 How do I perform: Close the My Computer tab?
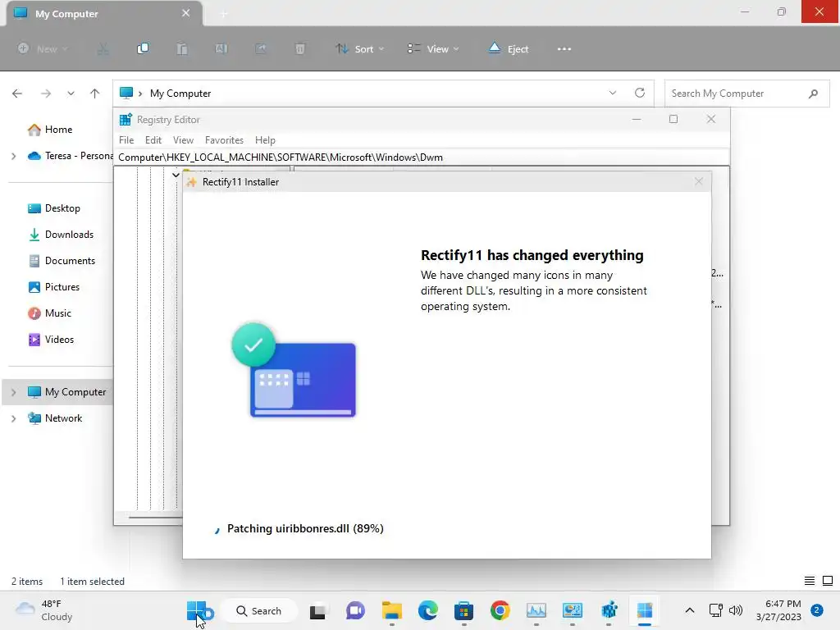(x=186, y=13)
